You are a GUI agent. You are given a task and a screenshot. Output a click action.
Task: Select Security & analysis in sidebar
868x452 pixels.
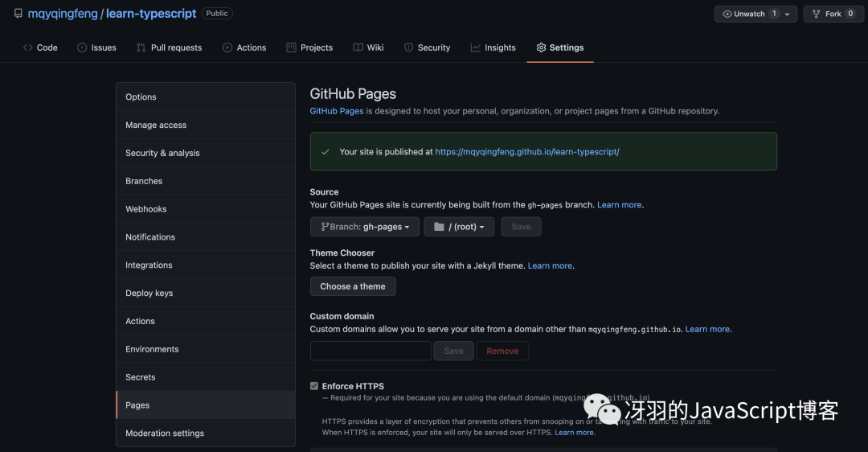click(x=206, y=153)
